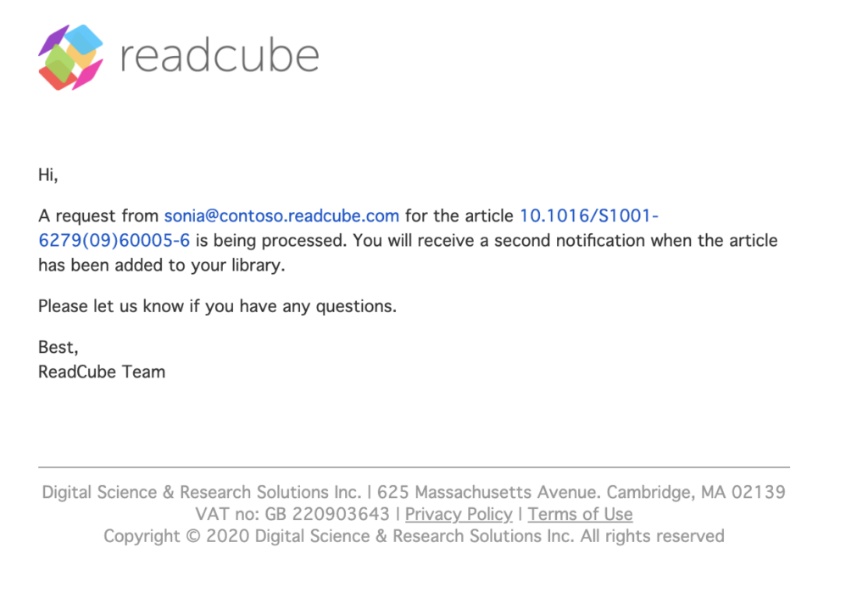
Task: Click the blue tile in ReadCube logo
Action: tap(86, 38)
